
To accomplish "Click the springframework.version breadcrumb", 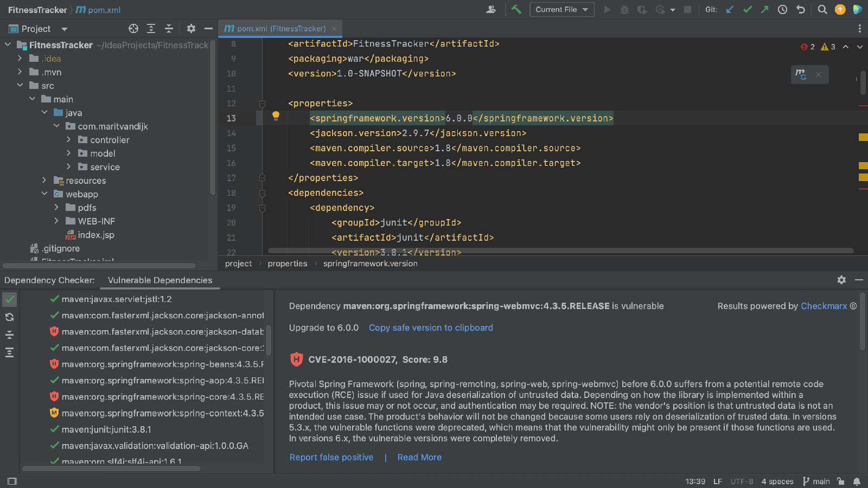I will click(371, 264).
